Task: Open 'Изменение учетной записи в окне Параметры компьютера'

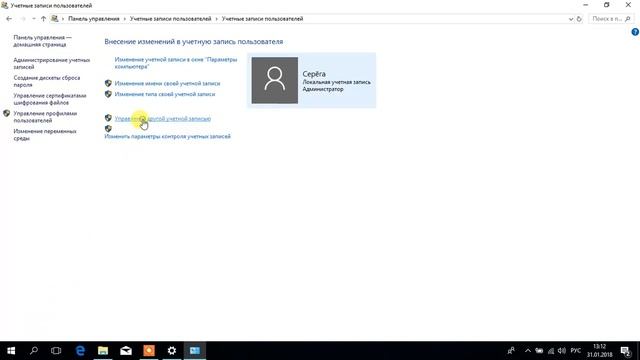Action: click(x=176, y=63)
